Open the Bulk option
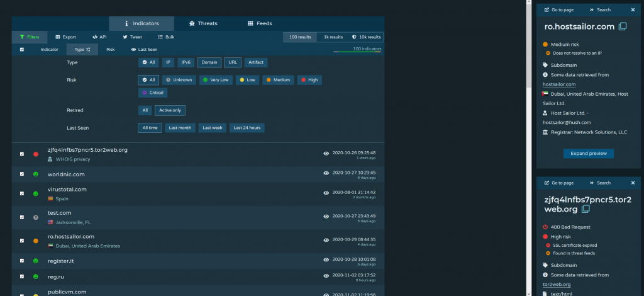 pyautogui.click(x=166, y=37)
